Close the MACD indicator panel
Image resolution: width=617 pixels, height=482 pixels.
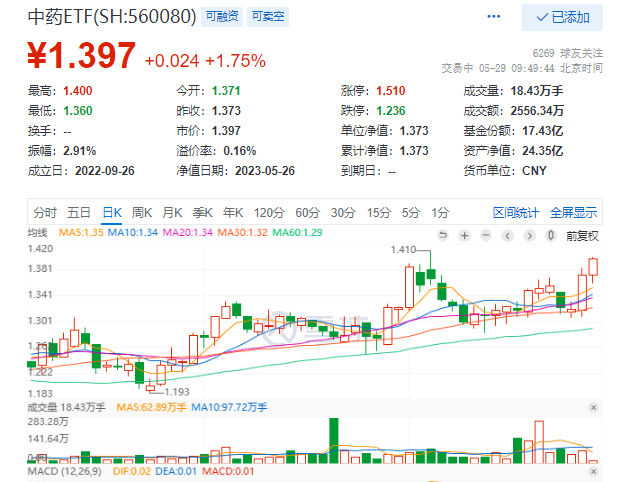click(594, 471)
